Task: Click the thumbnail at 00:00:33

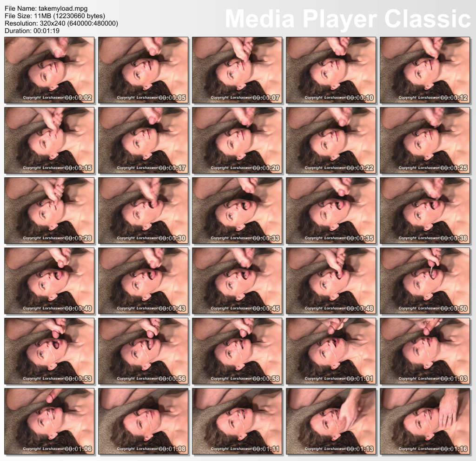Action: point(237,210)
